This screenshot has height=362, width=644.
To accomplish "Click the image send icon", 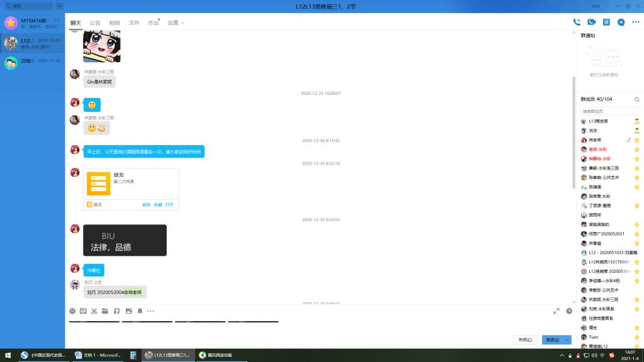I will point(128,311).
